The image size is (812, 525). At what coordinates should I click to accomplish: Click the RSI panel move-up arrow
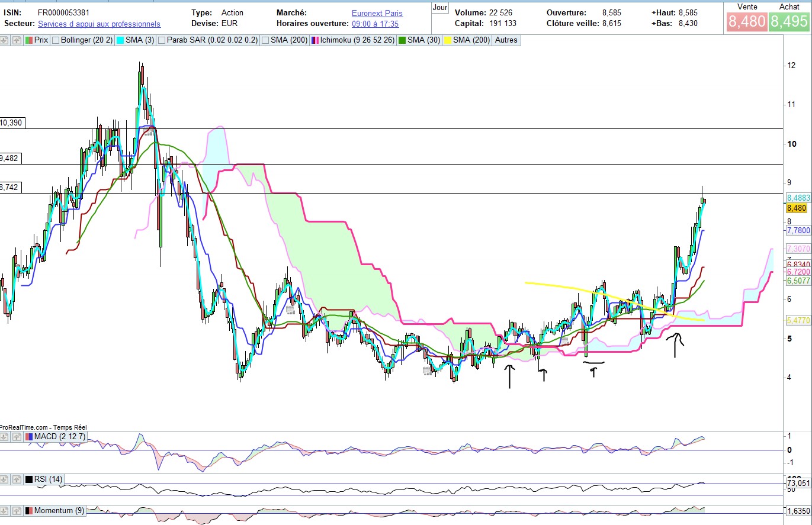[x=16, y=479]
